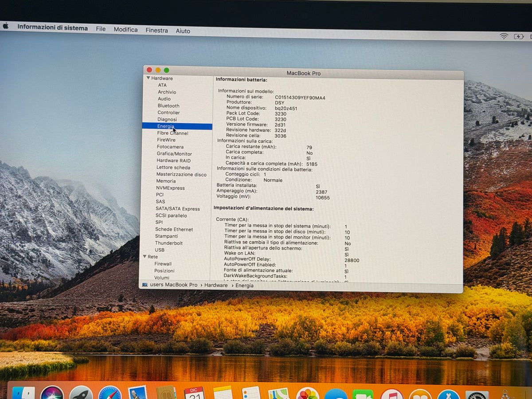Image resolution: width=532 pixels, height=399 pixels.
Task: Select Lettore scheda in the sidebar
Action: (173, 167)
